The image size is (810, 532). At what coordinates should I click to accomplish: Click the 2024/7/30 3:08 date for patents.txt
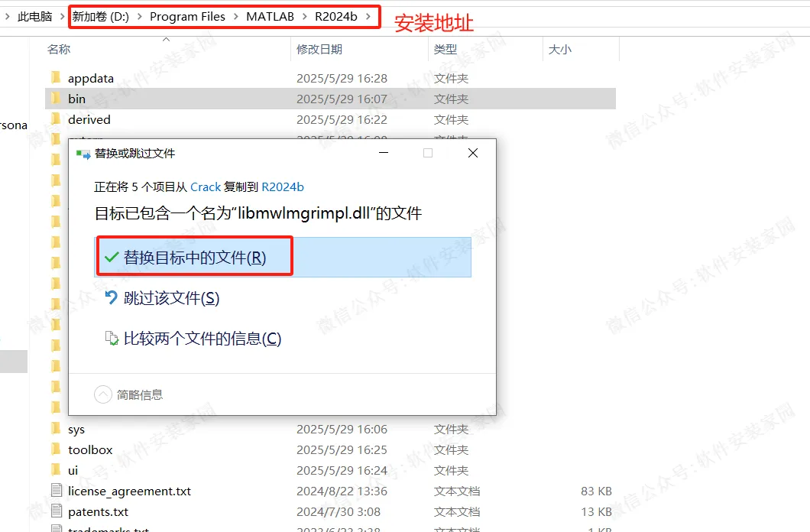339,511
